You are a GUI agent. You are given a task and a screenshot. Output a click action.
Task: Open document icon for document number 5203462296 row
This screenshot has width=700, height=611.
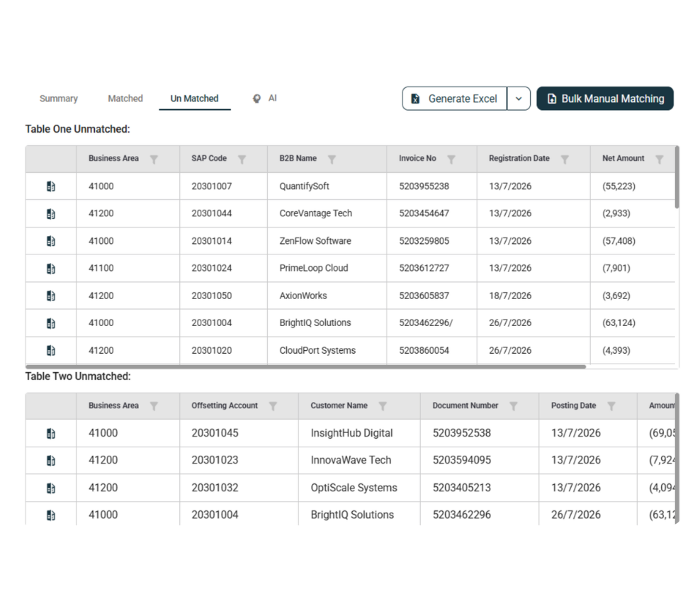tap(51, 515)
